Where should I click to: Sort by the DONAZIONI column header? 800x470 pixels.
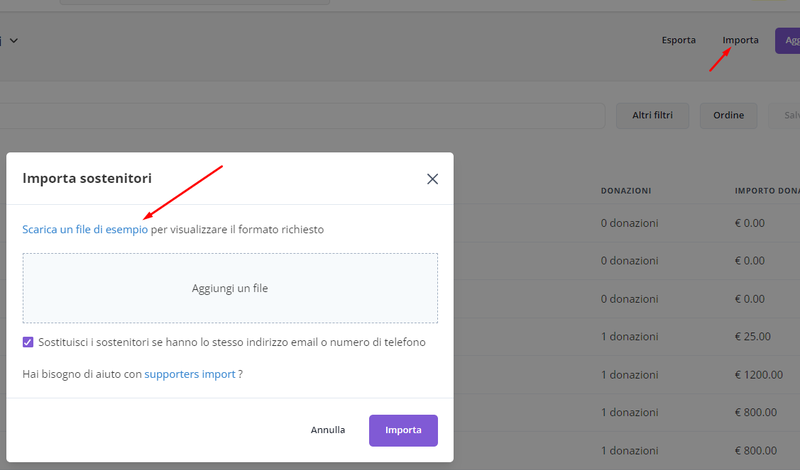coord(626,190)
